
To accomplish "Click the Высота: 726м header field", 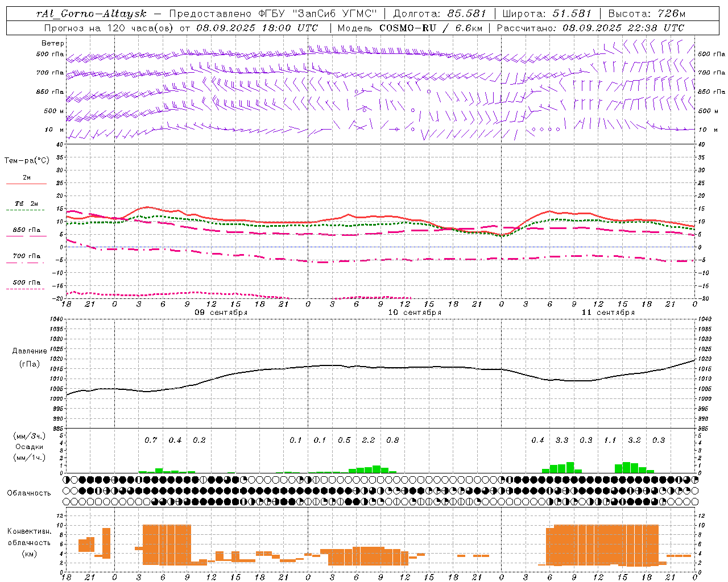I will pos(647,14).
